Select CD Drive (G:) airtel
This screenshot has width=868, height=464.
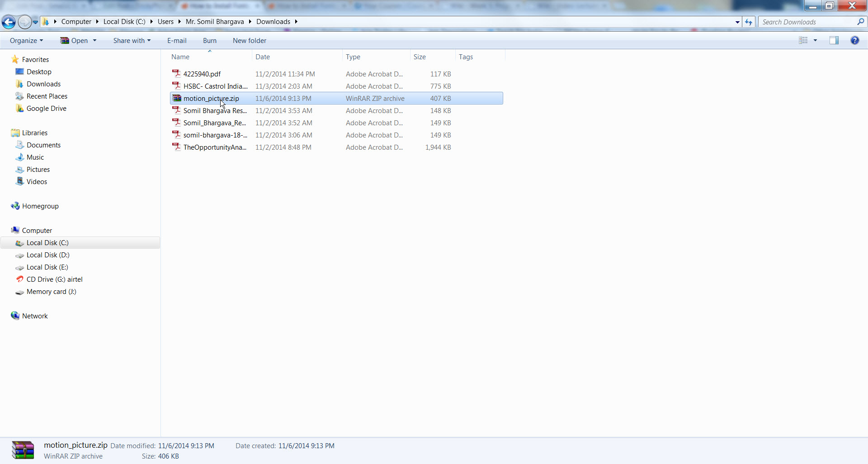(x=54, y=279)
